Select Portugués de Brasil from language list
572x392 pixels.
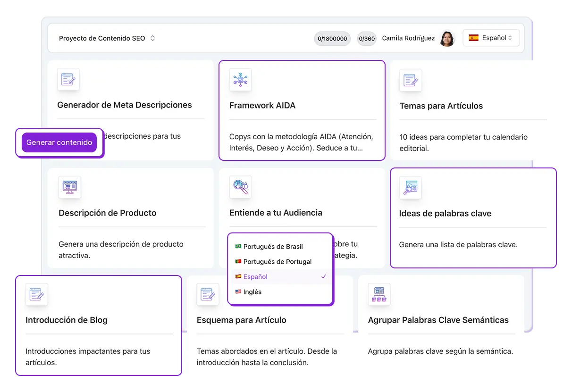[x=273, y=247]
